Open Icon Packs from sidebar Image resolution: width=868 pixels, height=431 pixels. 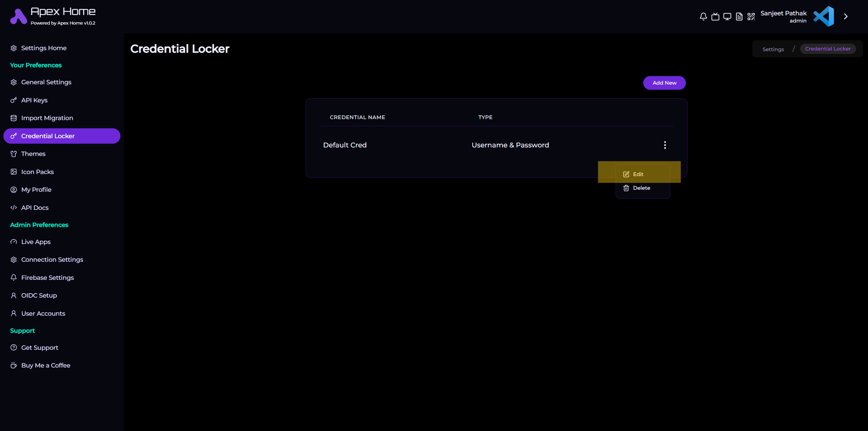point(37,172)
